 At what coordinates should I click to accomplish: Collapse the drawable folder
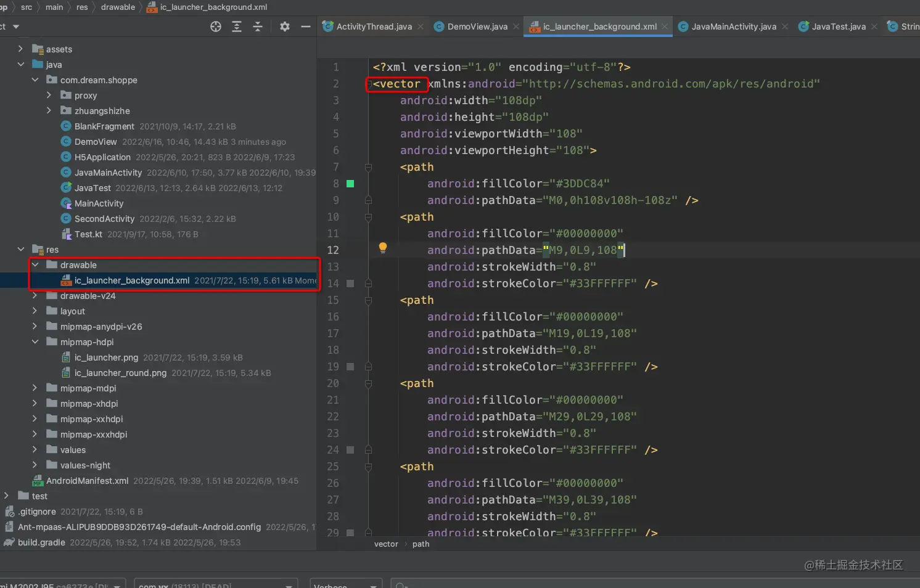coord(35,264)
